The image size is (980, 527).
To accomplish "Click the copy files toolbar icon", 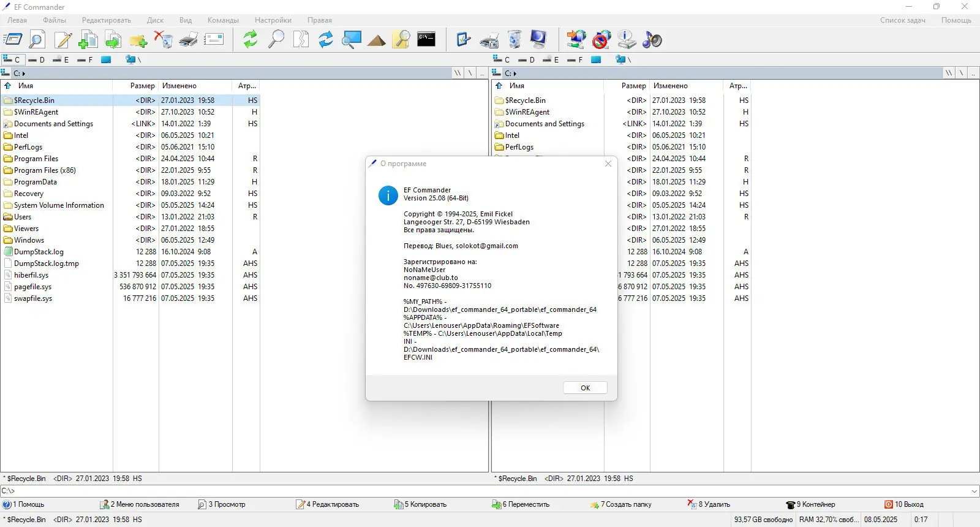I will [x=88, y=40].
